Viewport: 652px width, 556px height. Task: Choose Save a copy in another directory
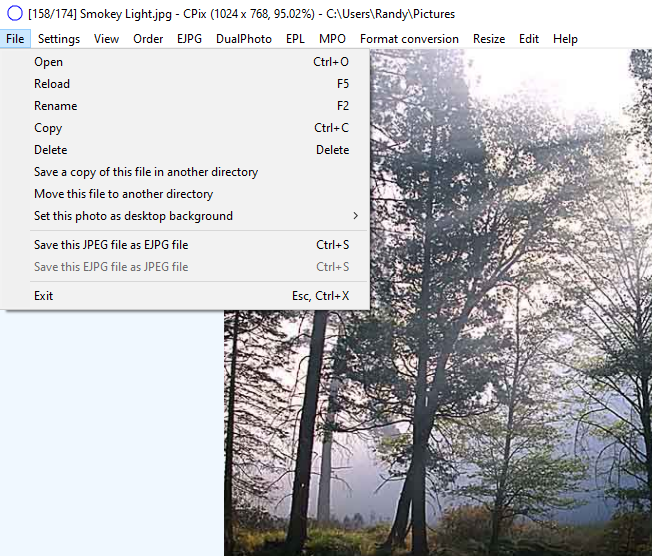pos(185,172)
